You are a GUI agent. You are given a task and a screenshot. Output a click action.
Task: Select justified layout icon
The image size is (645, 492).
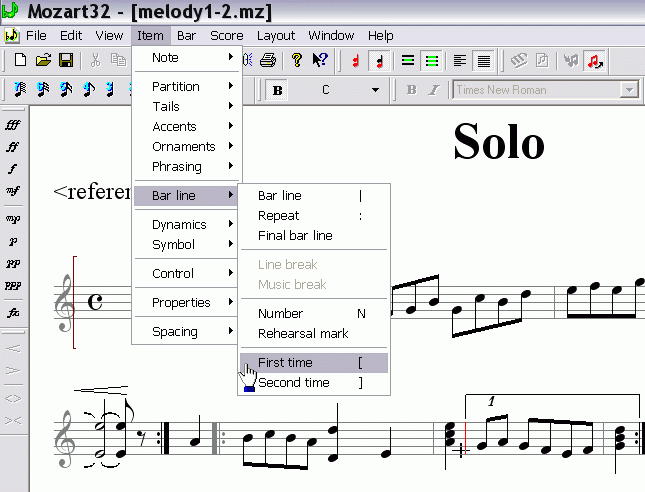coord(483,61)
